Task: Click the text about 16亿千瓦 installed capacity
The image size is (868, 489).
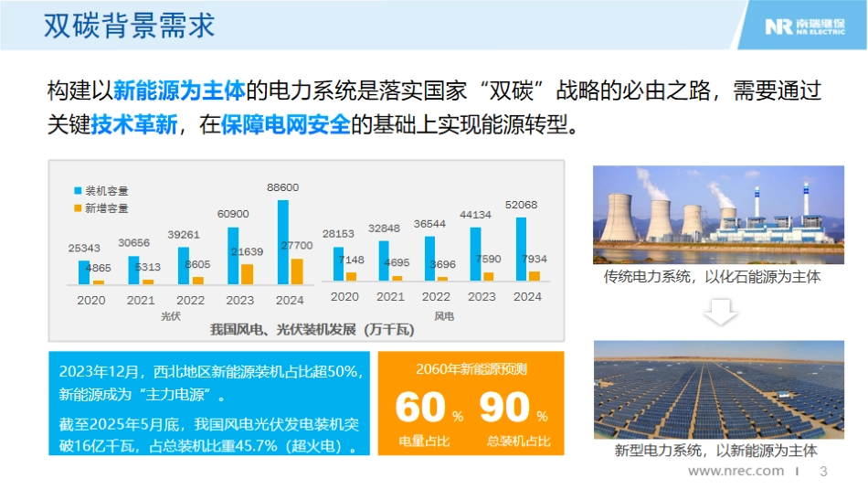Action: tap(209, 435)
